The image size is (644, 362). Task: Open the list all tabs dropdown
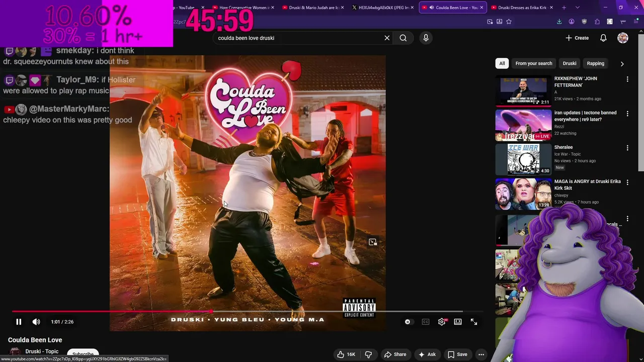(x=577, y=8)
